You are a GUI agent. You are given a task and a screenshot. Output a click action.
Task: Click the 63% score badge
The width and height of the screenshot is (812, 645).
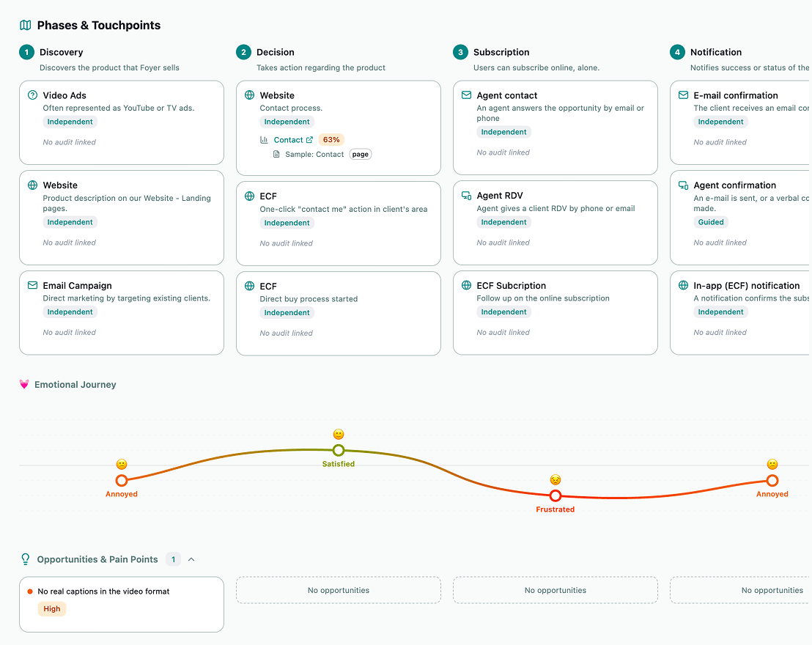point(331,140)
